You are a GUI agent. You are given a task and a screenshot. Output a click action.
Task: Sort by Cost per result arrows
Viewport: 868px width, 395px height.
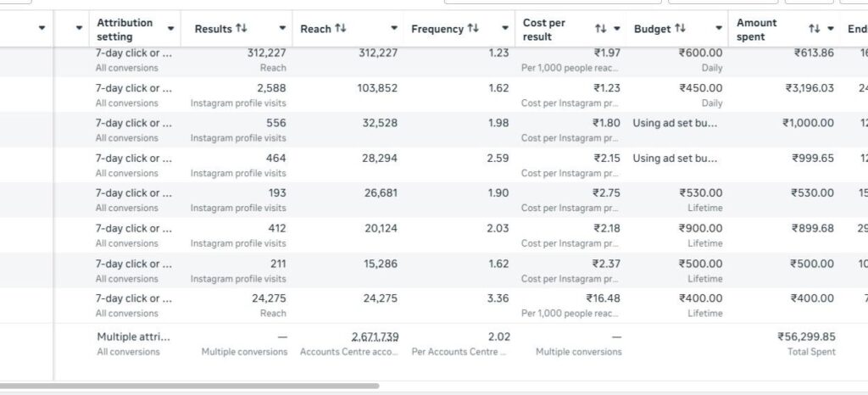(x=601, y=28)
